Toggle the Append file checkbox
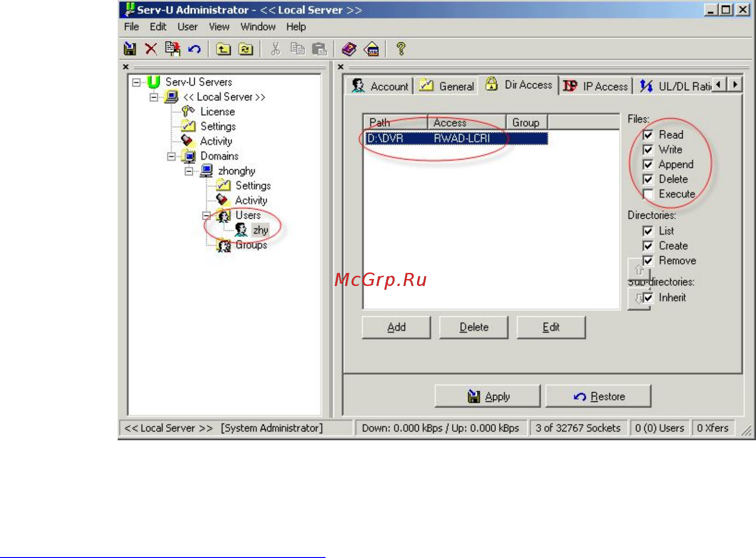The image size is (756, 558). pos(648,165)
